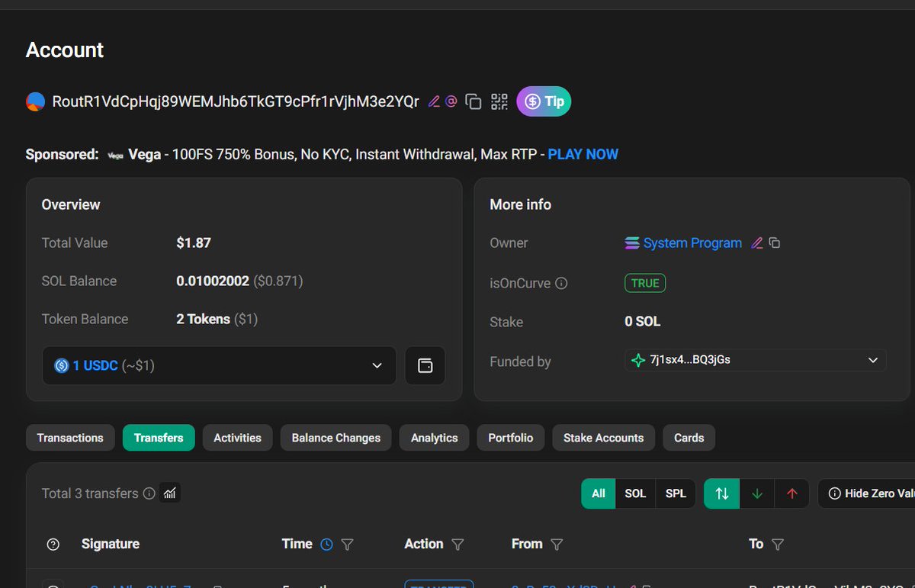This screenshot has height=588, width=915.
Task: Send a Tip to this account
Action: pyautogui.click(x=544, y=101)
